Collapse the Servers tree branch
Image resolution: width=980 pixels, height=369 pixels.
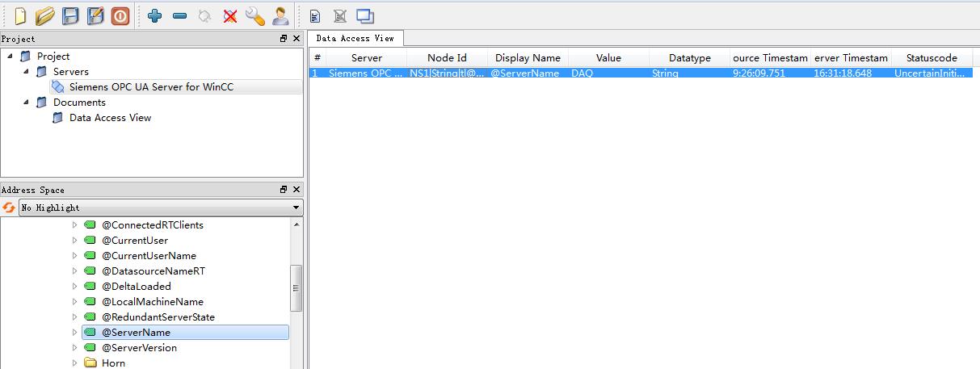(x=27, y=72)
